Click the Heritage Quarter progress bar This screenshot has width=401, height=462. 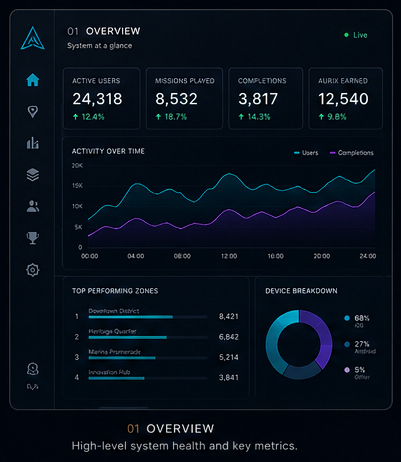148,337
